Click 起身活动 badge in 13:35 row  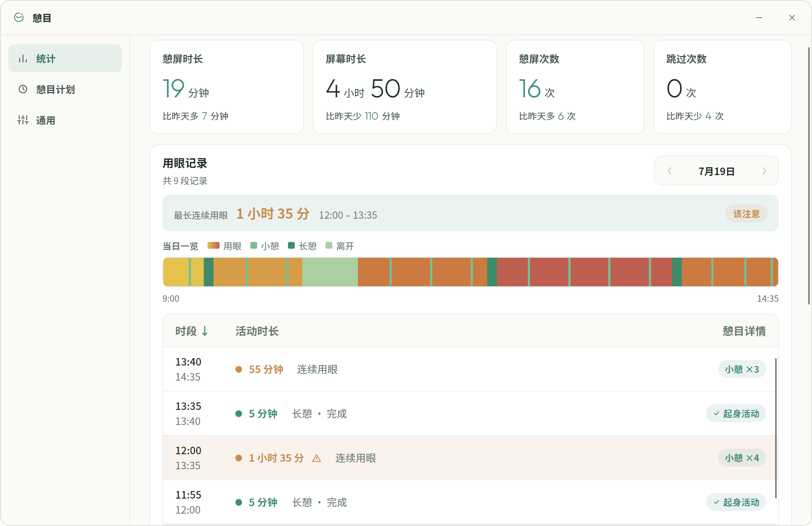pyautogui.click(x=736, y=414)
